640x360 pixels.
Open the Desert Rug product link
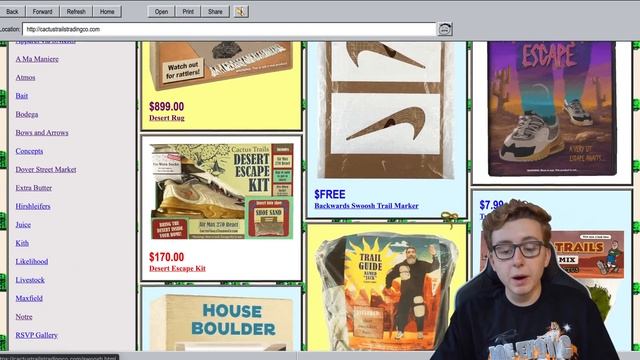pyautogui.click(x=167, y=118)
